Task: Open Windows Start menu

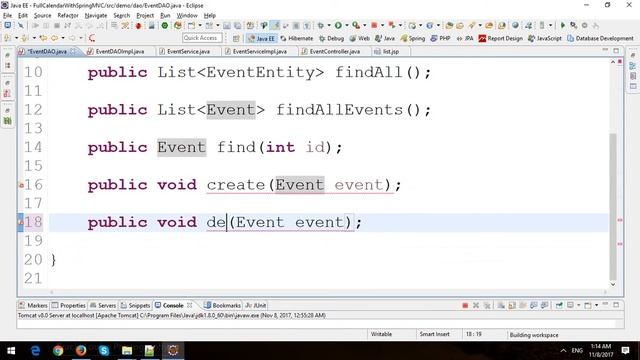Action: tap(11, 351)
